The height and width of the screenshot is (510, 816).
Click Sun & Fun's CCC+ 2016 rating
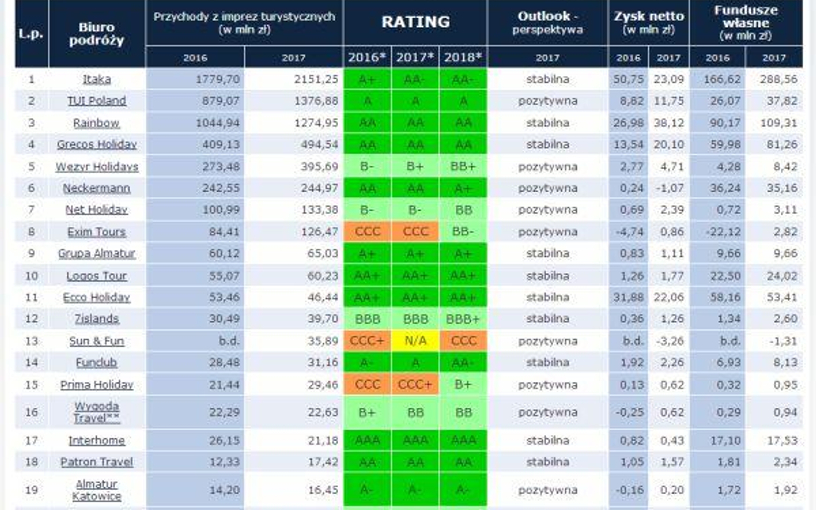pyautogui.click(x=367, y=341)
